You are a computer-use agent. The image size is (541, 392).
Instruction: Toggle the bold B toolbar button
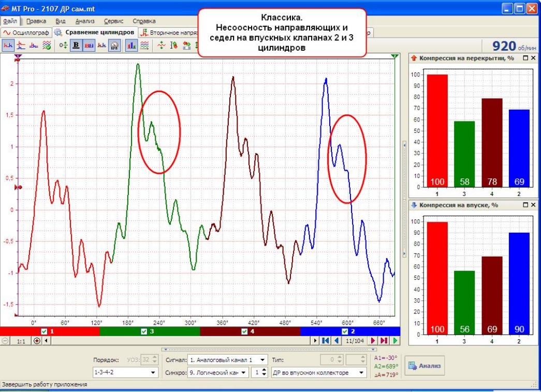coord(76,45)
